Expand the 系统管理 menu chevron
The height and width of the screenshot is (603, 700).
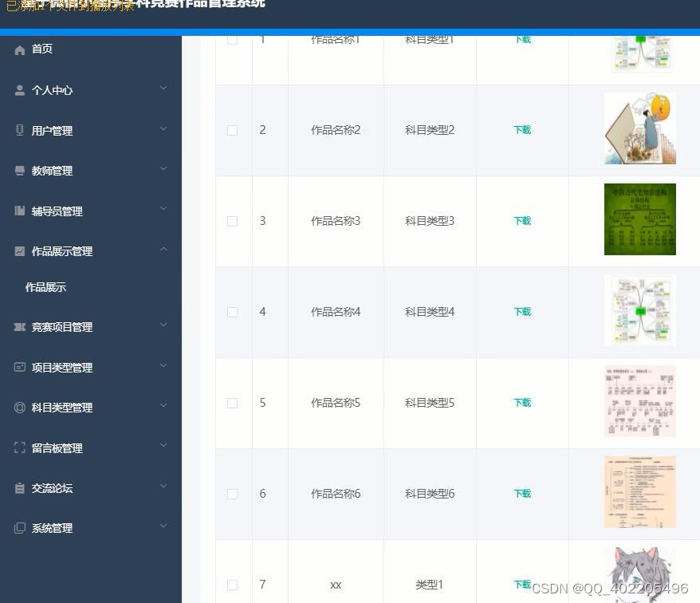pos(164,526)
